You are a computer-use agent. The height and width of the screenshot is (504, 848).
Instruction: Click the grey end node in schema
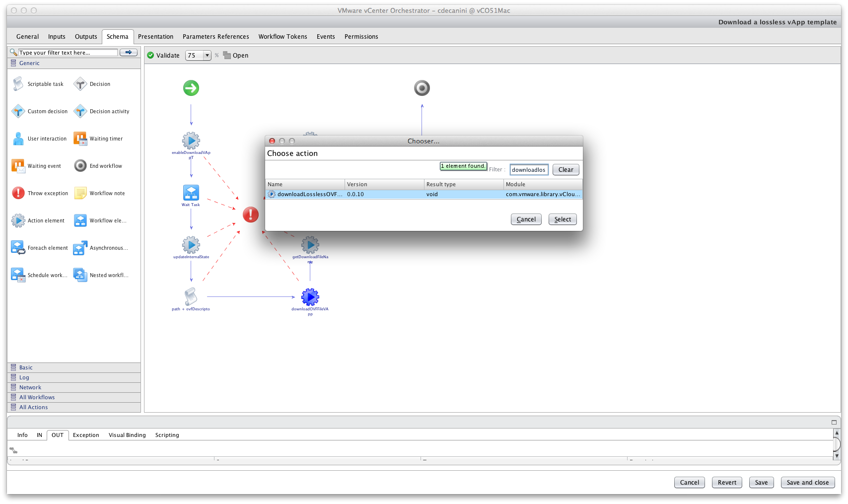[x=422, y=88]
